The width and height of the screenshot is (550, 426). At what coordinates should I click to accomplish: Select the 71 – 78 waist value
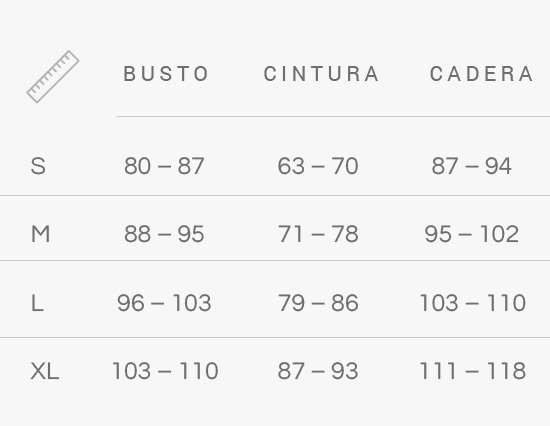pyautogui.click(x=318, y=234)
